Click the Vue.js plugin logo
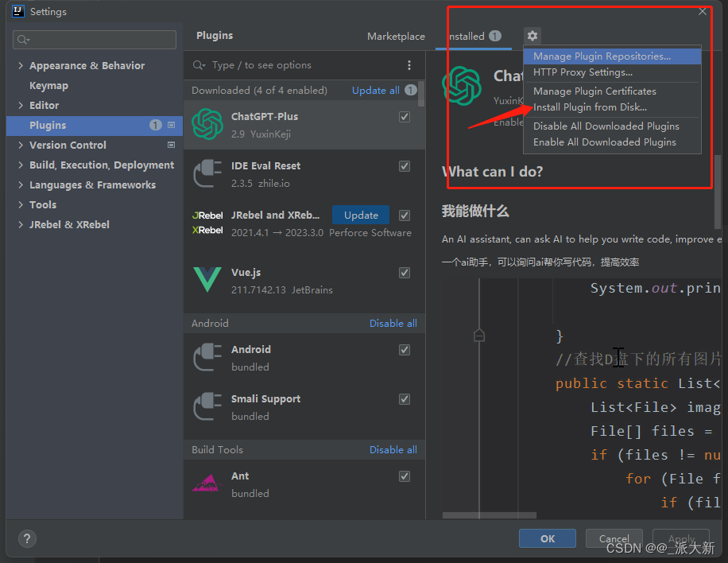The image size is (728, 563). (x=207, y=279)
